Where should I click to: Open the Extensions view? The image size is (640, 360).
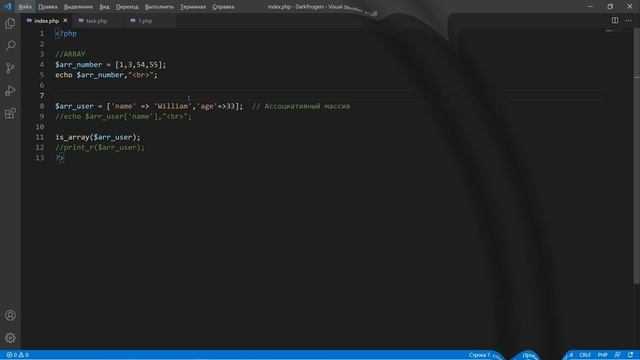[x=10, y=113]
